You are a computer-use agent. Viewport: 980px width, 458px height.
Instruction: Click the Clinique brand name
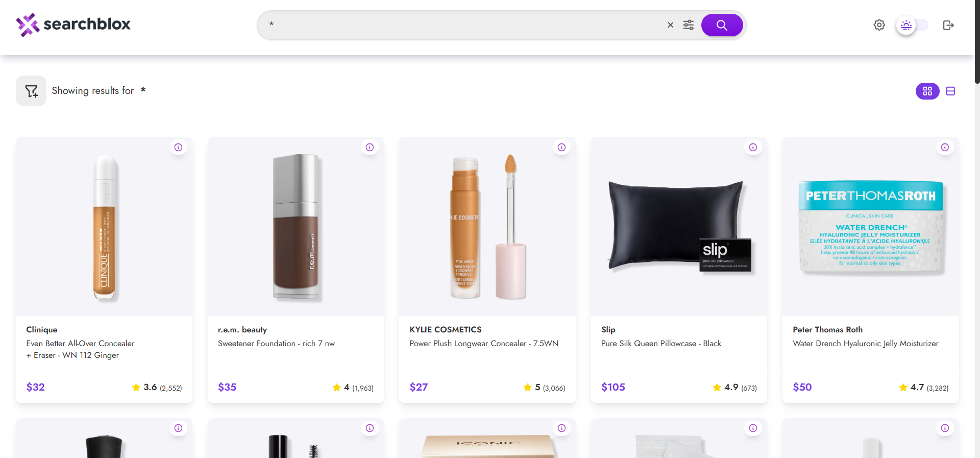[x=42, y=330]
